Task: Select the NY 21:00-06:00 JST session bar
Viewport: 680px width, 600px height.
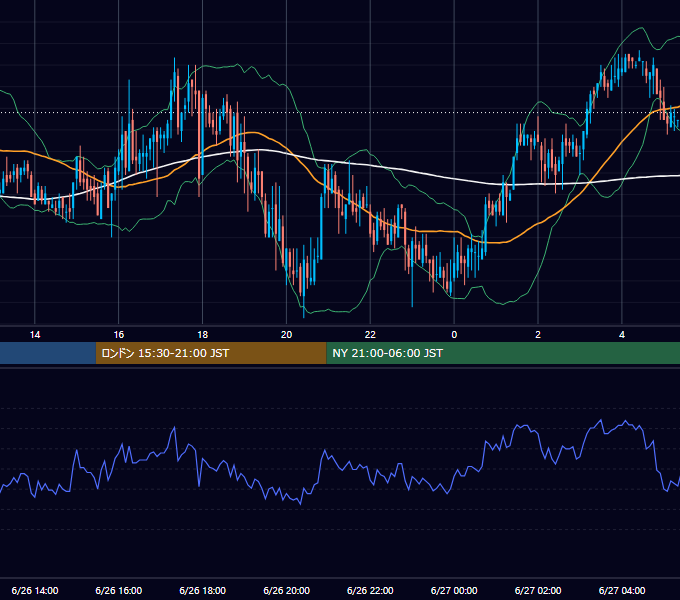Action: click(503, 353)
